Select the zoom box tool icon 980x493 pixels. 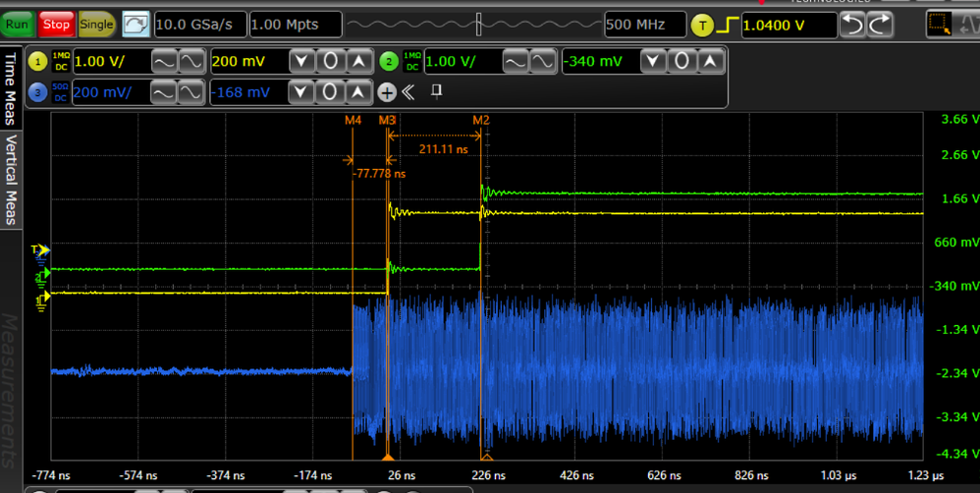[940, 25]
